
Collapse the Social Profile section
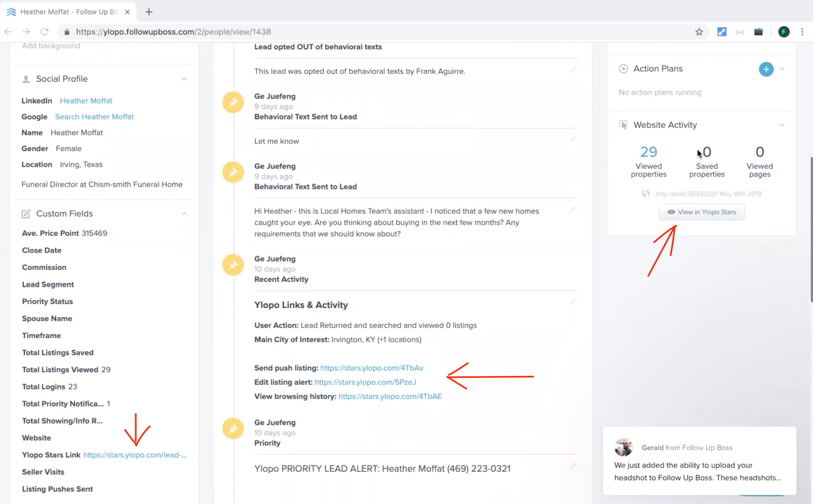[184, 79]
